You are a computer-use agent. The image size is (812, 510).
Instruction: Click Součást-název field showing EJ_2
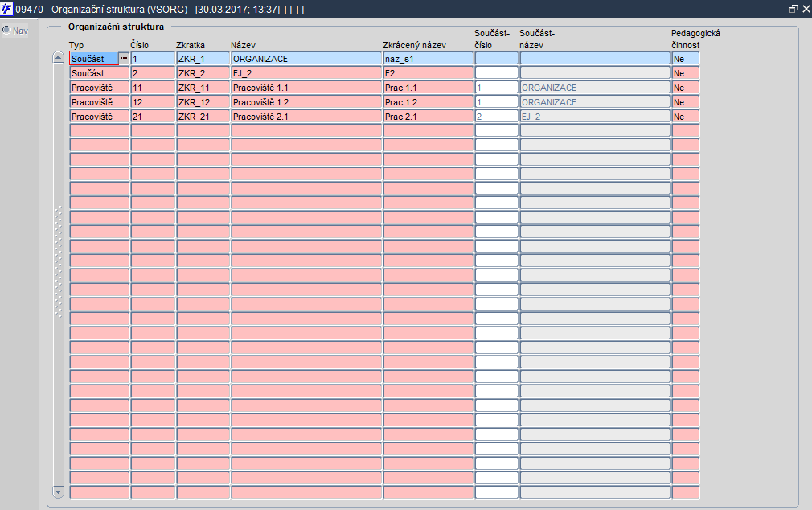(x=595, y=117)
